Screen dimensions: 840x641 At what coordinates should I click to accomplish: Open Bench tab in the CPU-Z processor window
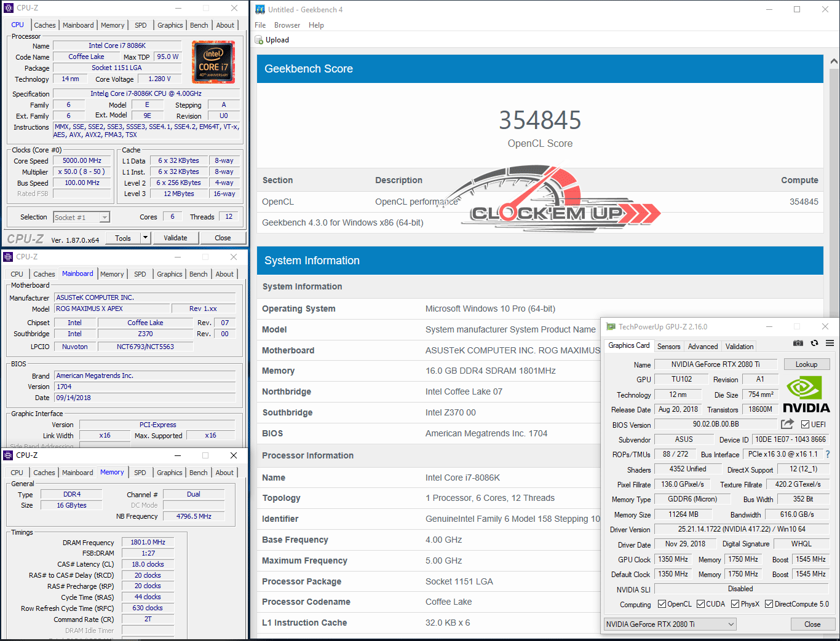pyautogui.click(x=199, y=25)
